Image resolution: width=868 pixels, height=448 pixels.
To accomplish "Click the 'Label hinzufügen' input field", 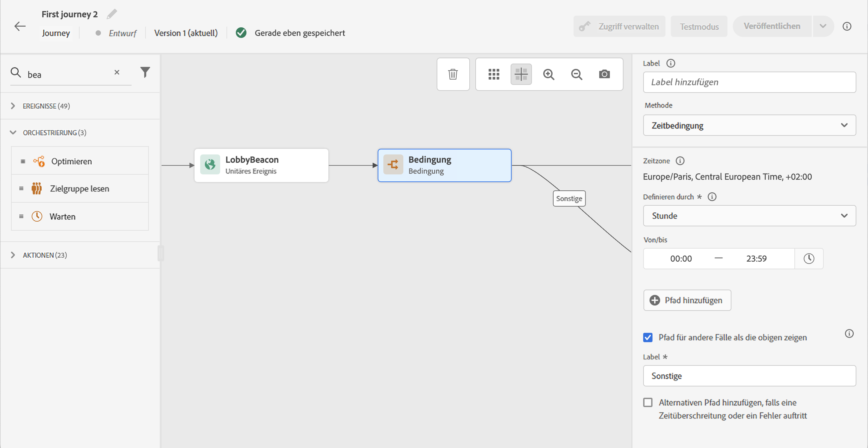I will tap(749, 82).
